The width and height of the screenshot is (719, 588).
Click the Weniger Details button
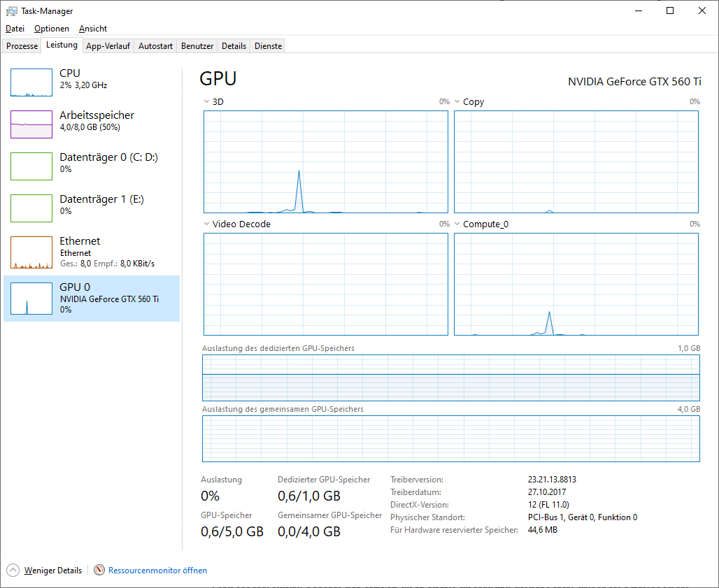52,570
